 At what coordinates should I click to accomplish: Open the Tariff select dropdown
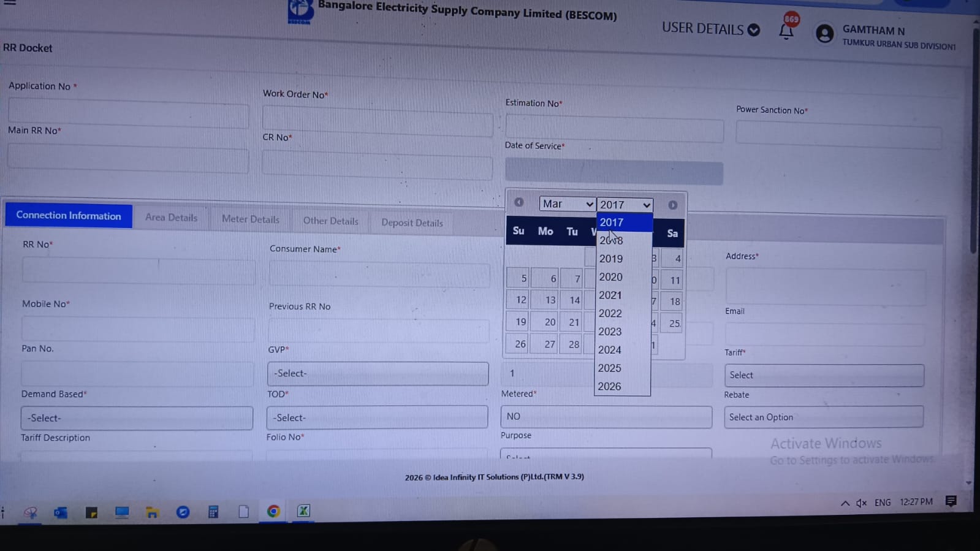click(x=824, y=375)
